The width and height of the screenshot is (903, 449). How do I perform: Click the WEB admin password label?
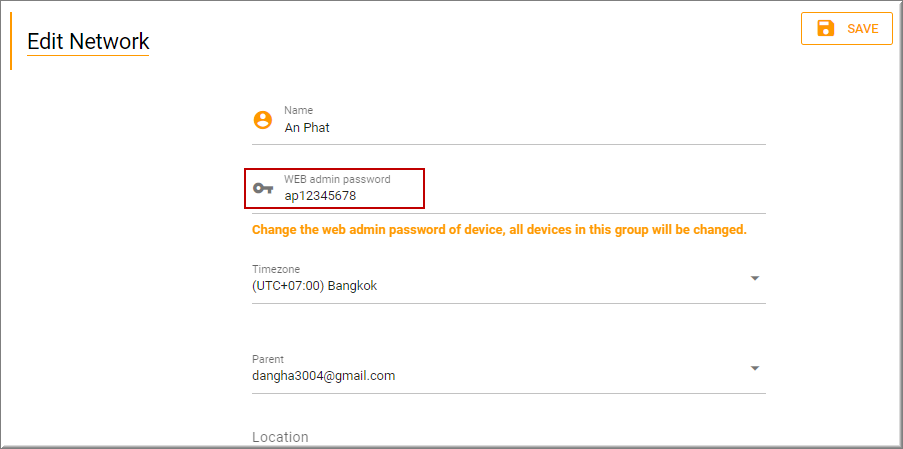coord(337,179)
